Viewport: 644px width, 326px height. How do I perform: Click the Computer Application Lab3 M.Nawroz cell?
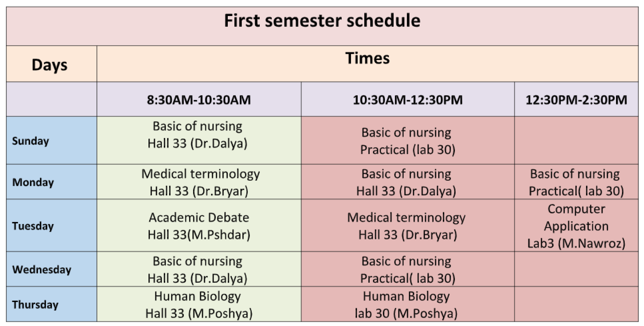[x=576, y=225]
